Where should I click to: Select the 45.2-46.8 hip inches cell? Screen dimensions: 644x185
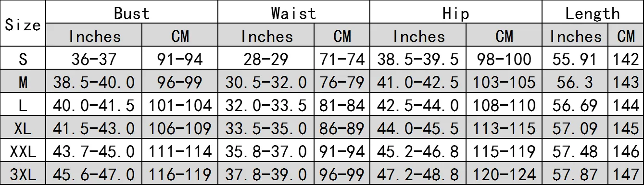click(418, 150)
